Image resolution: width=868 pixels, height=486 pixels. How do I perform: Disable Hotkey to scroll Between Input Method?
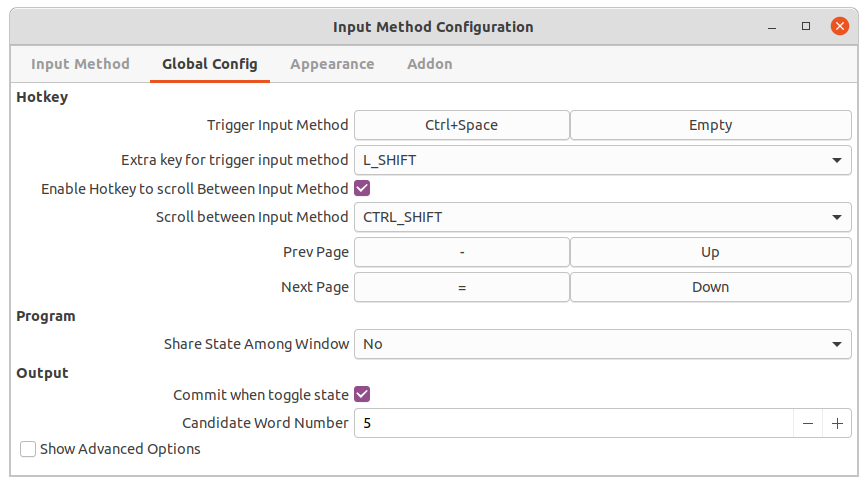point(362,188)
